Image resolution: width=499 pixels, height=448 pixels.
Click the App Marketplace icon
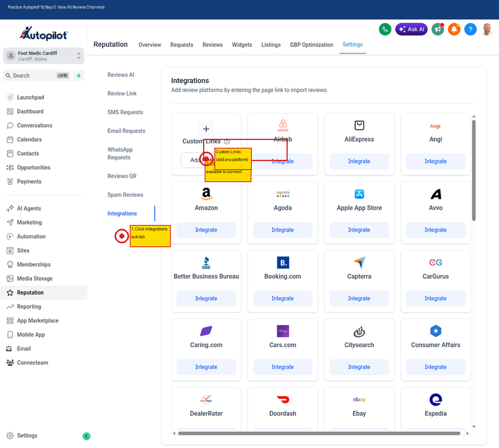[x=10, y=321]
